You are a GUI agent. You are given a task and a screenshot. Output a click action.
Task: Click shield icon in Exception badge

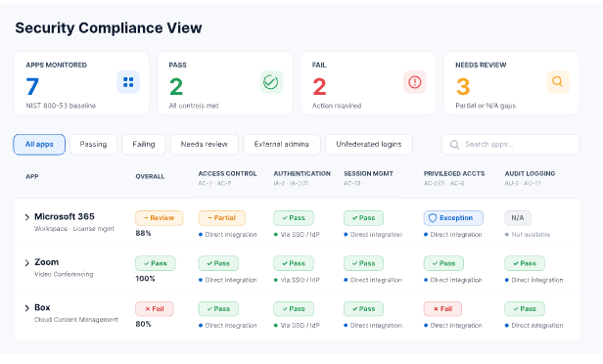pos(433,218)
